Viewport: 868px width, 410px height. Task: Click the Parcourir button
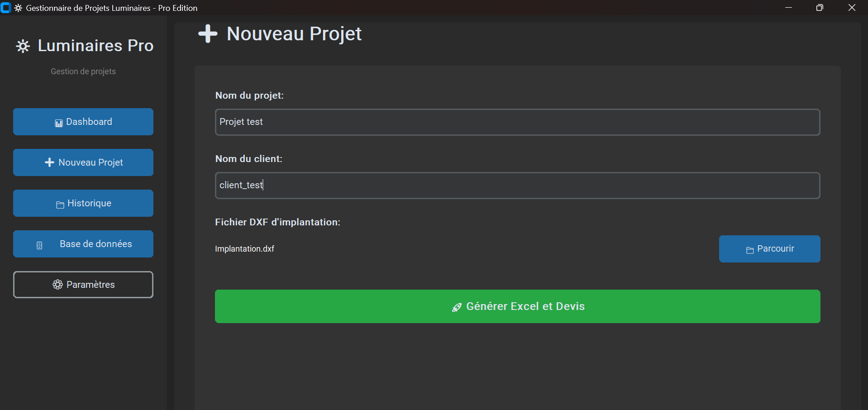point(769,248)
